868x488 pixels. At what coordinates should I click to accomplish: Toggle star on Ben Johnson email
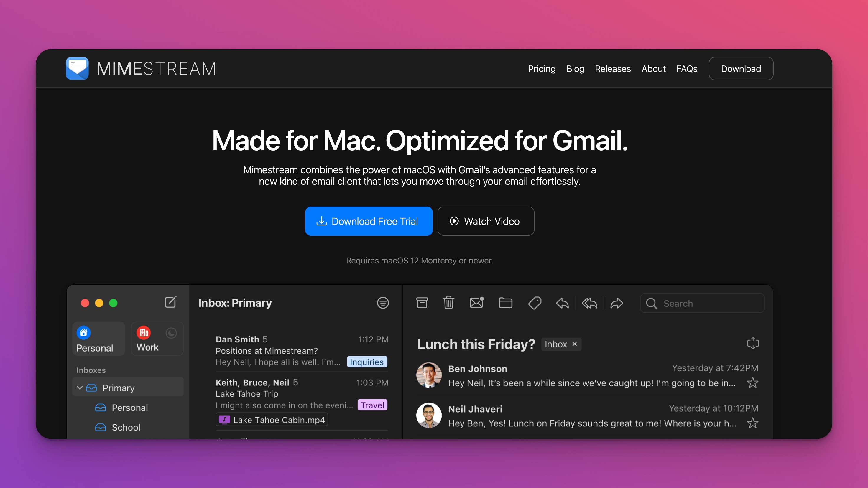[x=752, y=382]
